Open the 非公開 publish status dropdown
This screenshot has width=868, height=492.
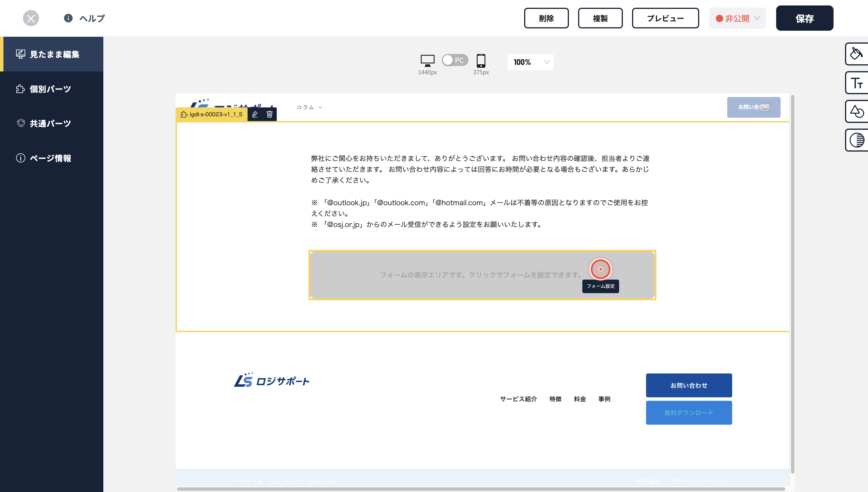click(737, 18)
